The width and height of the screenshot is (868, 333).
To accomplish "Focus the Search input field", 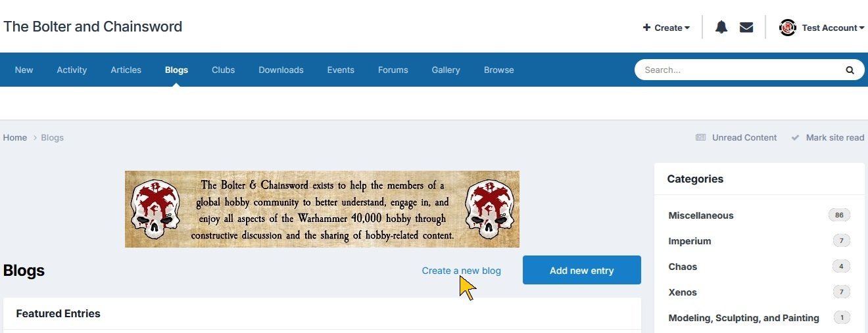I will point(740,70).
